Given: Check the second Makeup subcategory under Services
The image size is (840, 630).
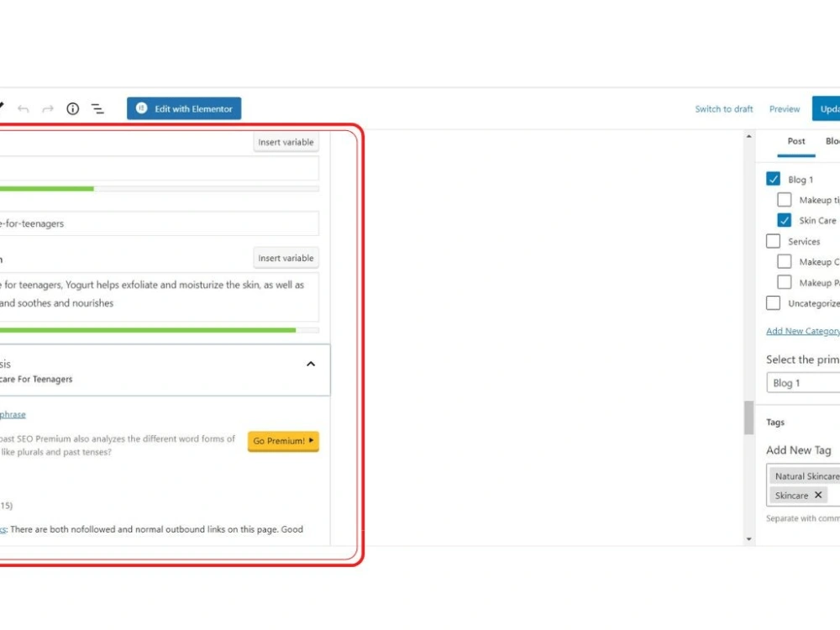Looking at the screenshot, I should click(785, 282).
